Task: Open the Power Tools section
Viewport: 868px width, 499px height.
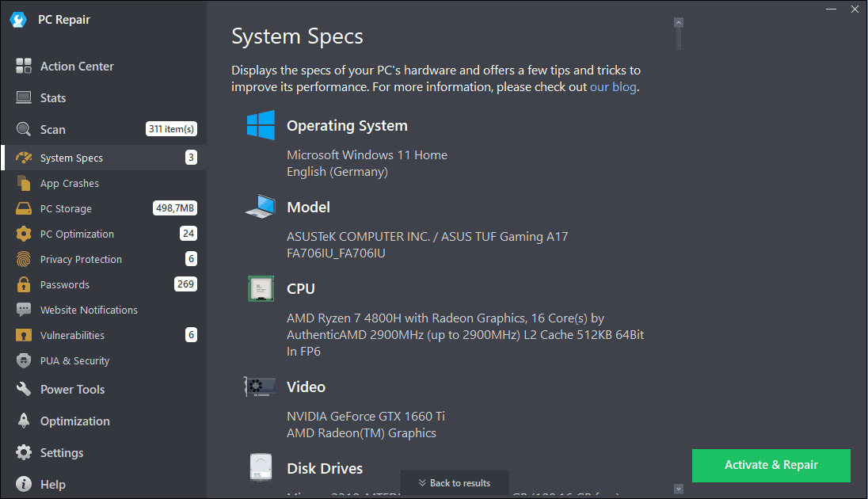Action: tap(104, 390)
